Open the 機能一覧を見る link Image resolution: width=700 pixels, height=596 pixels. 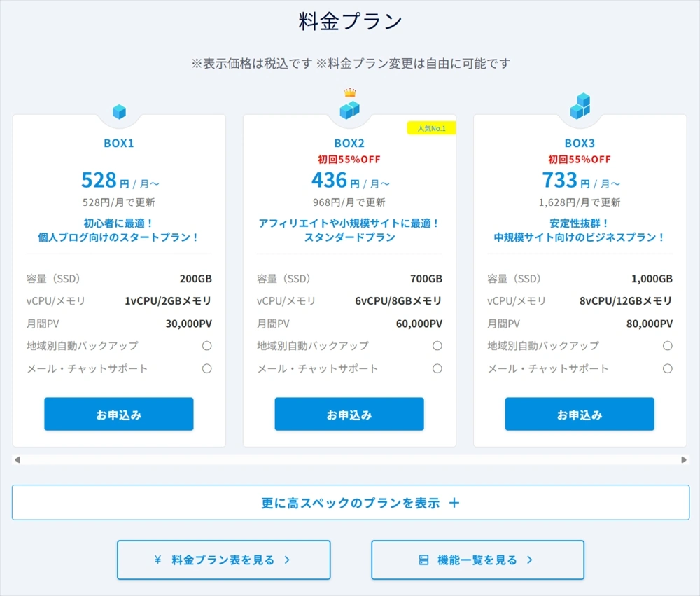477,560
